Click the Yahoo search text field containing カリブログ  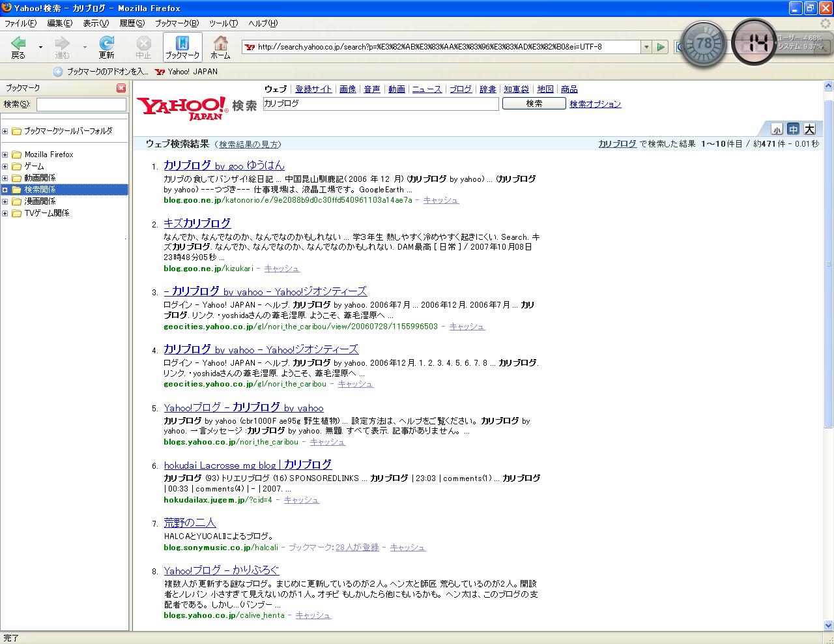coord(381,104)
